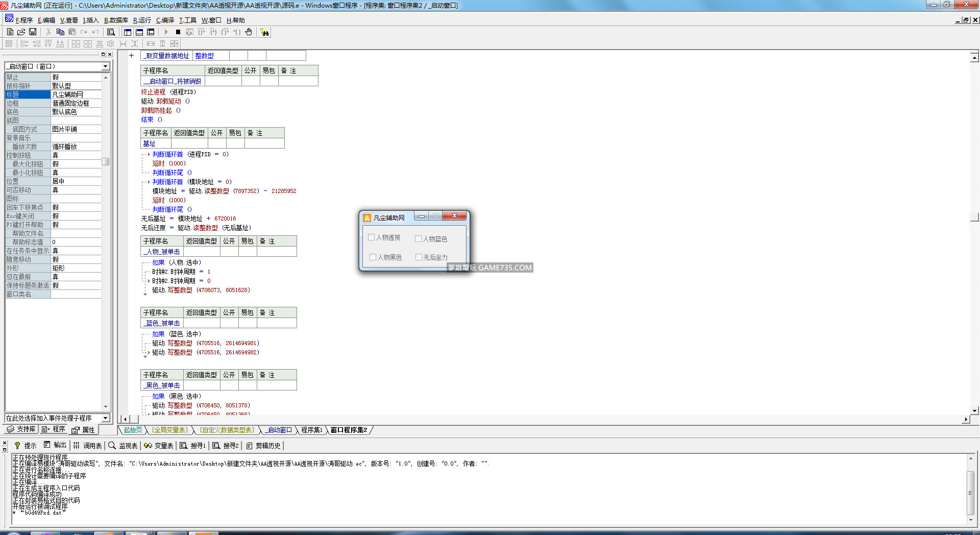Enable the 人物透视 checkbox

point(372,237)
